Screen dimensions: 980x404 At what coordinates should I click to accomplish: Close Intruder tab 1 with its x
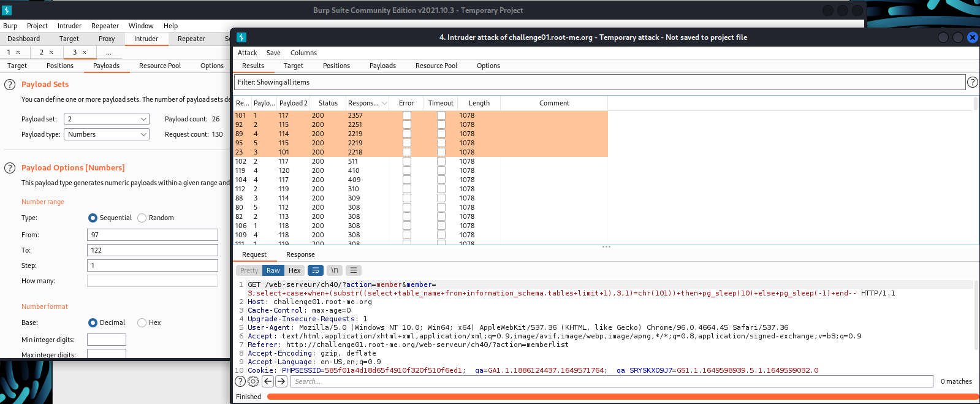tap(18, 53)
